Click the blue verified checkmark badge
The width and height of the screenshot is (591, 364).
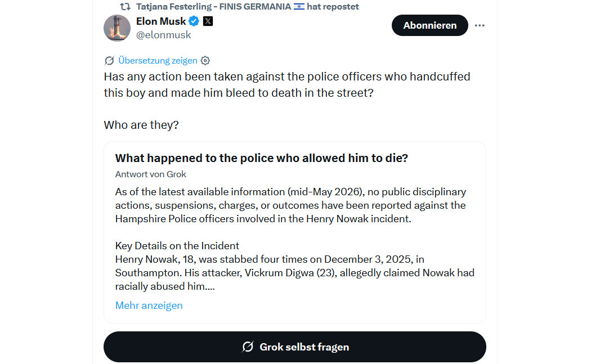(194, 21)
